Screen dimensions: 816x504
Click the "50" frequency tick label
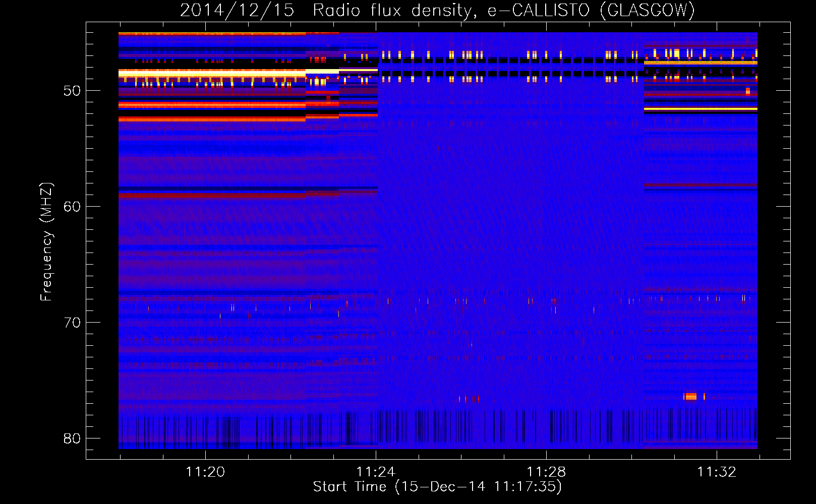72,91
